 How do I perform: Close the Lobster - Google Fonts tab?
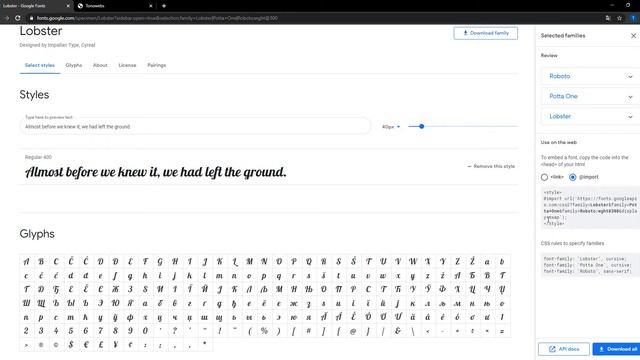(68, 6)
